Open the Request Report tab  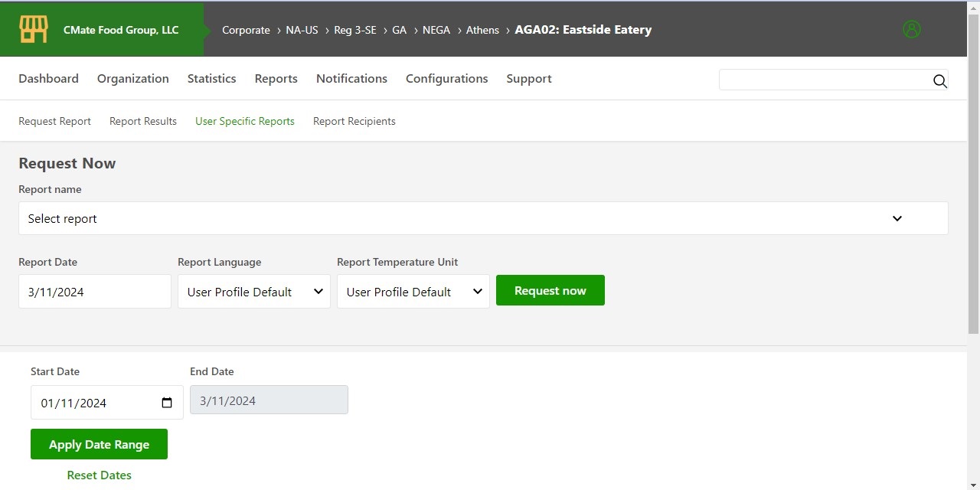coord(54,121)
